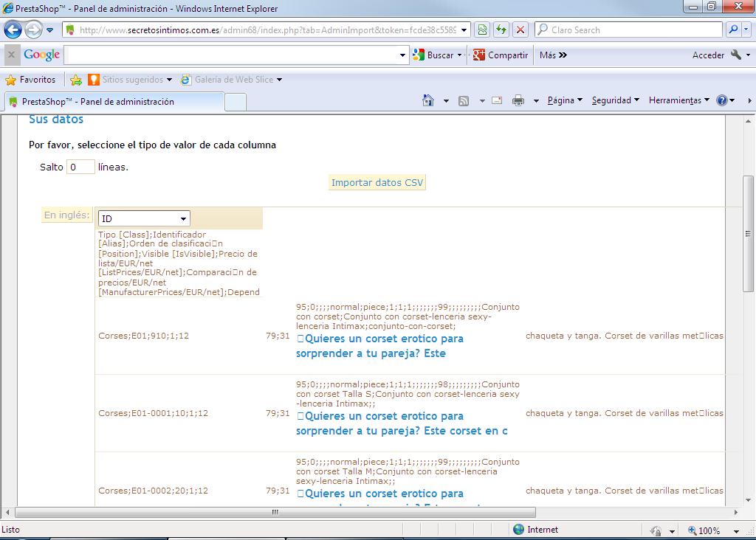756x540 pixels.
Task: Click the Google toolbar search field
Action: pyautogui.click(x=231, y=55)
